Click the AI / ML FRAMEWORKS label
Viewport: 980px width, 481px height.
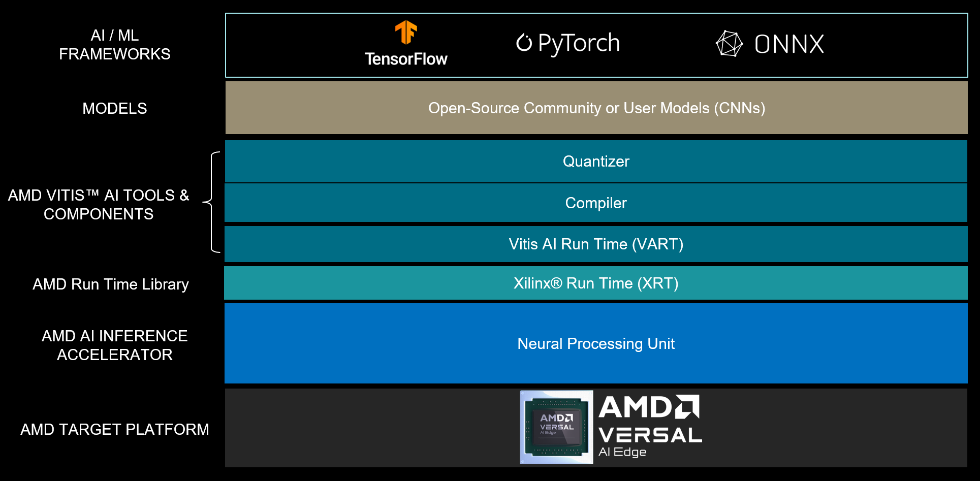pyautogui.click(x=115, y=45)
